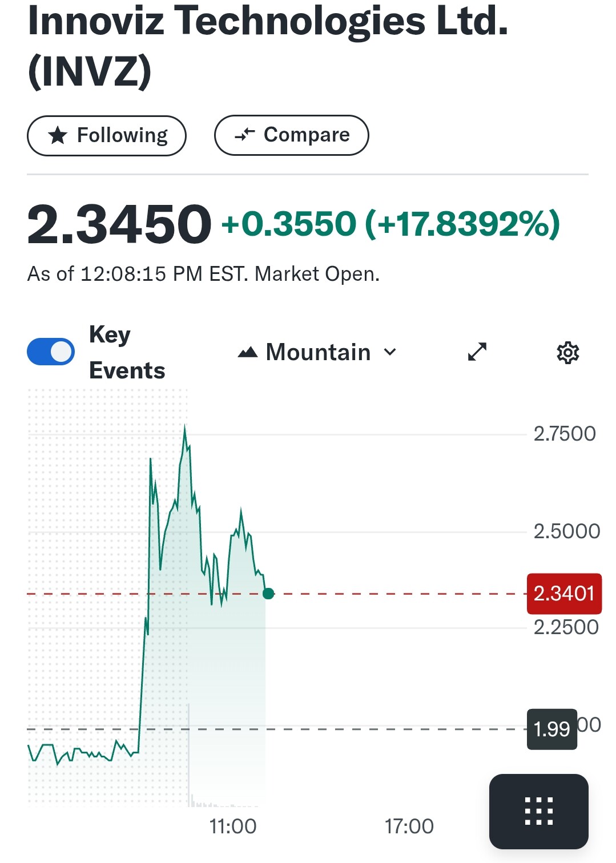Click the 2.3450 current price
The height and width of the screenshot is (863, 616).
(119, 224)
